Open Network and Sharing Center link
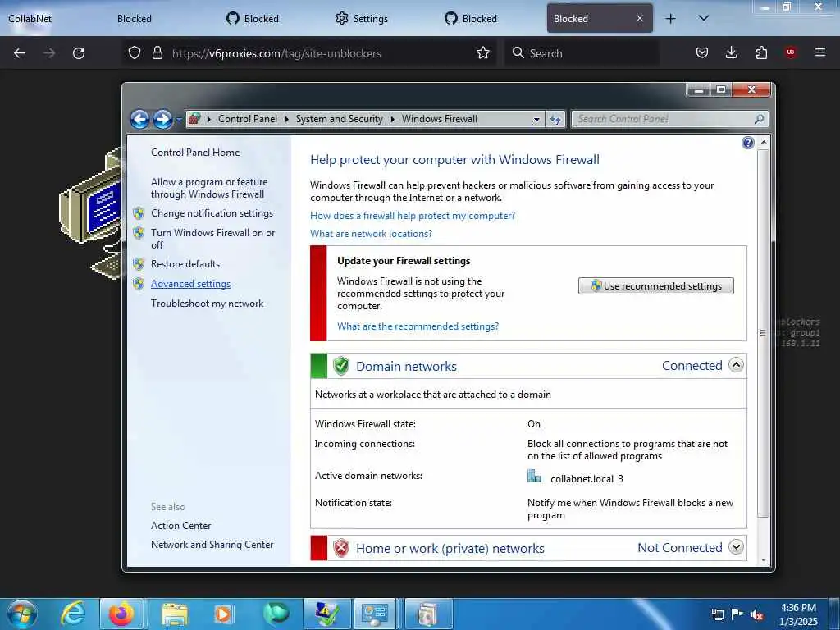Screen dimensions: 840x630 (212, 545)
